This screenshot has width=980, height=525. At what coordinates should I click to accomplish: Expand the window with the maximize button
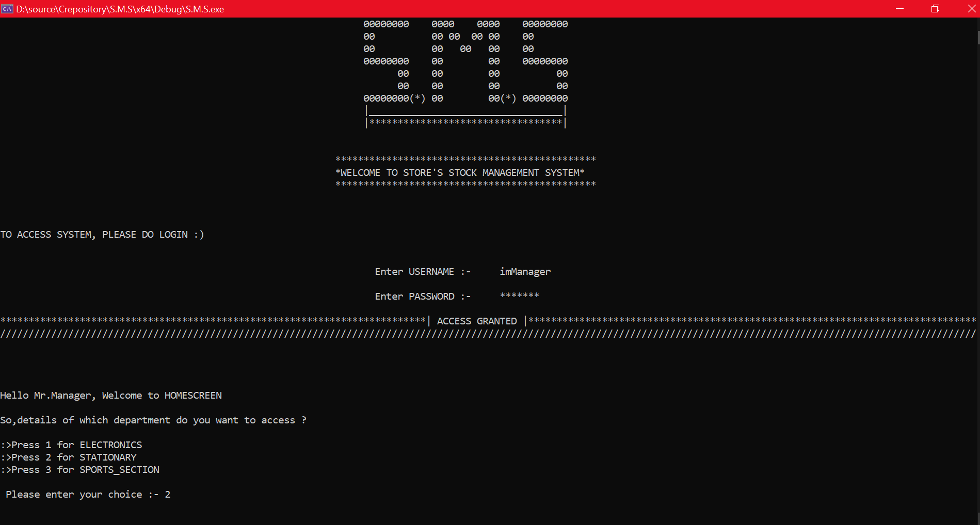click(x=935, y=9)
